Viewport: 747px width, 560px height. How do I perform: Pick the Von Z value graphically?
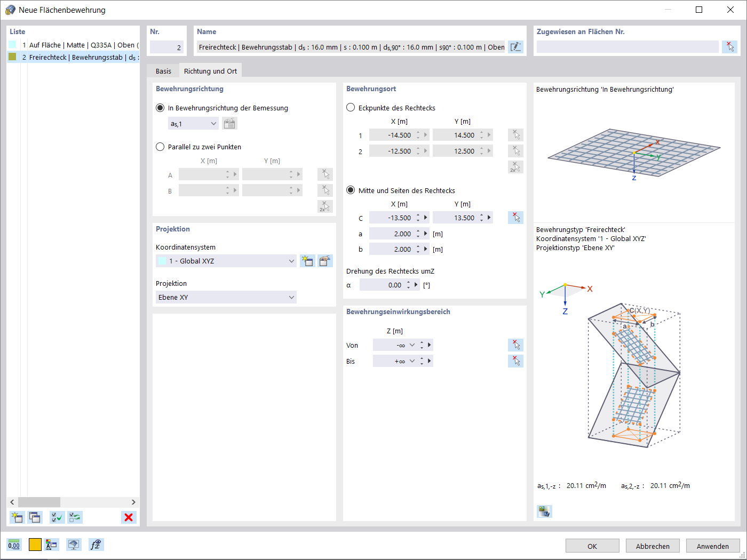pos(515,345)
